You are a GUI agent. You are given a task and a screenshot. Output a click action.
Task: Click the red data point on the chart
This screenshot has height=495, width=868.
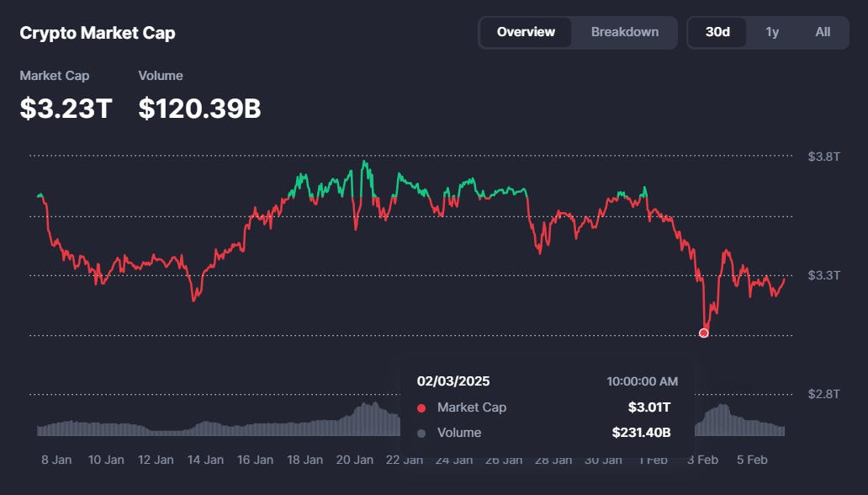[x=704, y=333]
